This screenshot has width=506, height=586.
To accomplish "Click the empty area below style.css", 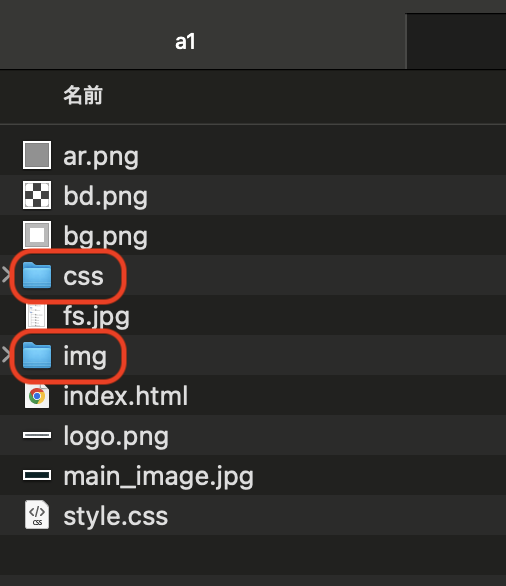I will point(253,555).
